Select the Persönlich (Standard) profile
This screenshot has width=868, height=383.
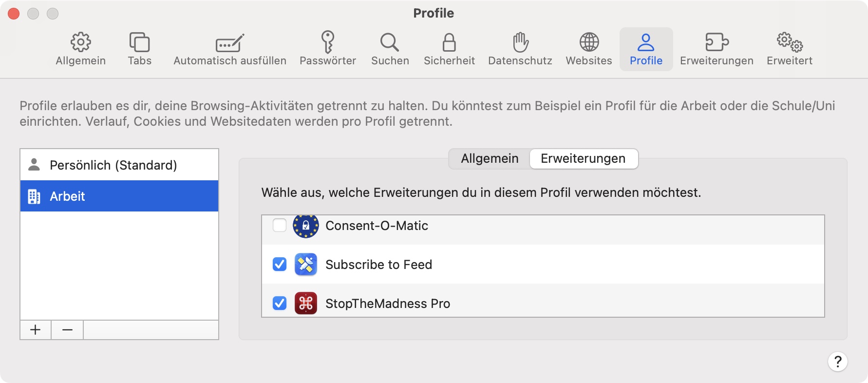pyautogui.click(x=119, y=165)
